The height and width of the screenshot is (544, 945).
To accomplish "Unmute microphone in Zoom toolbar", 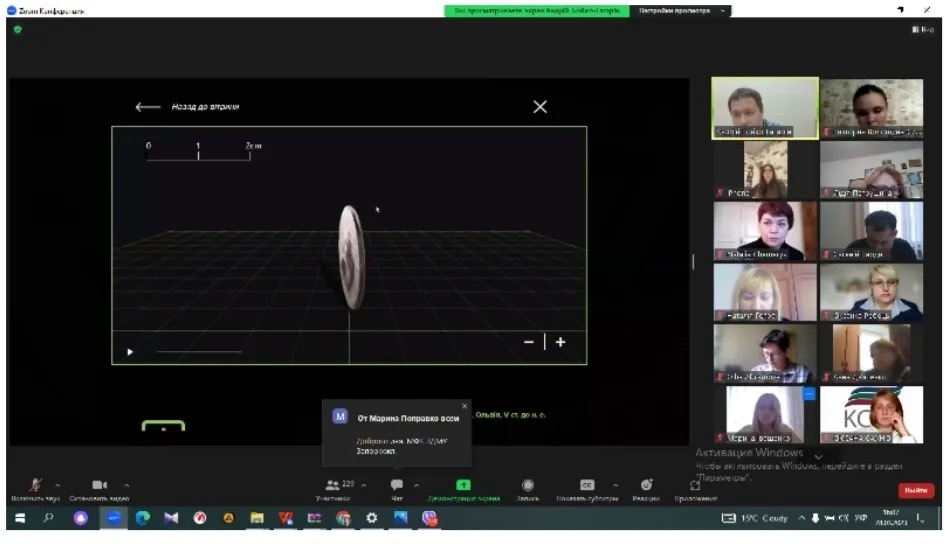I will click(35, 486).
